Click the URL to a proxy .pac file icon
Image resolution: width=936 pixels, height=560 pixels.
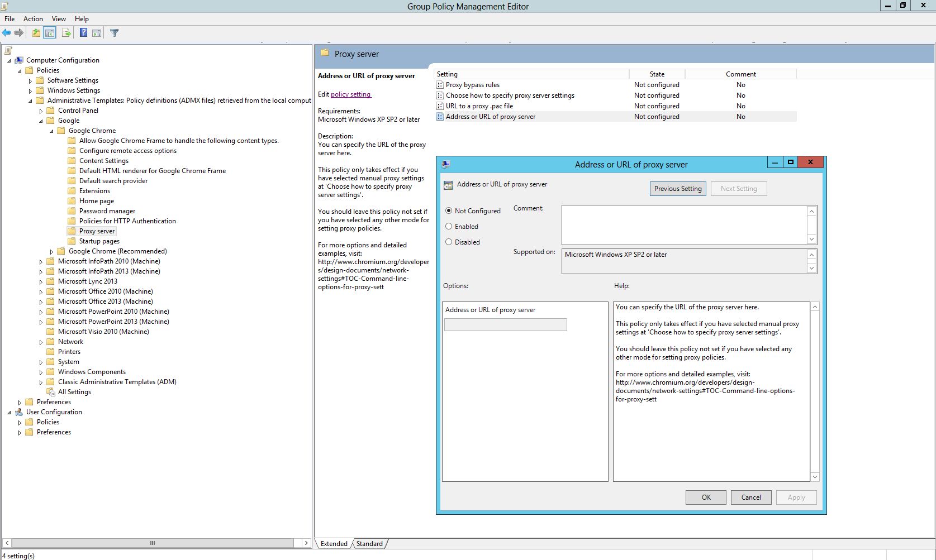click(440, 106)
